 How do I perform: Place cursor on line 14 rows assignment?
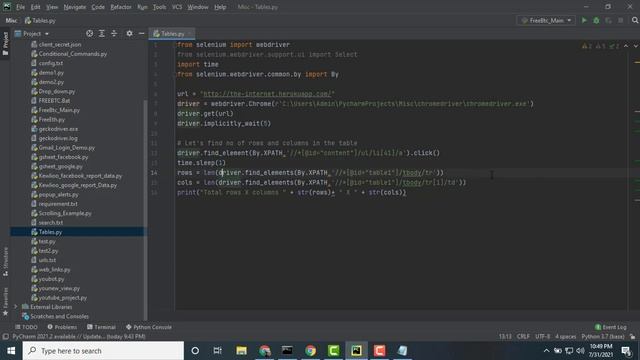pyautogui.click(x=310, y=173)
